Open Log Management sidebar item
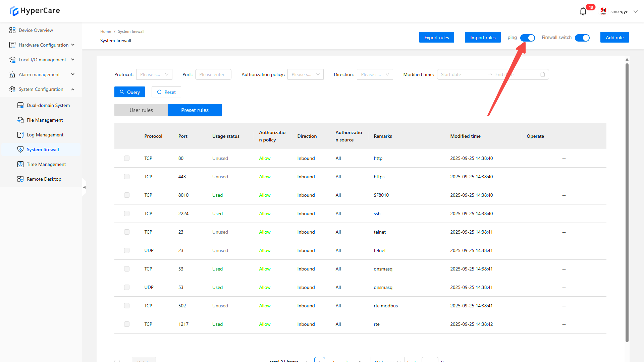644x362 pixels. 45,135
